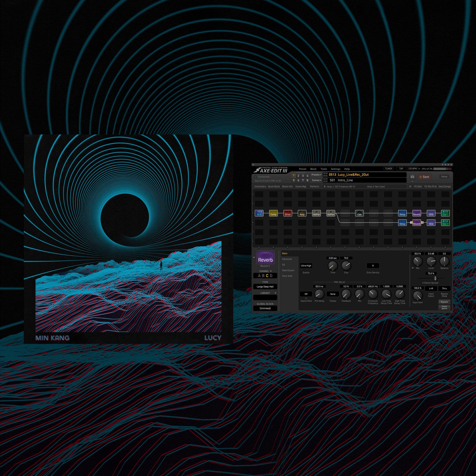This screenshot has width=476, height=476.
Task: Select channel D for the Reverb block
Action: click(271, 276)
